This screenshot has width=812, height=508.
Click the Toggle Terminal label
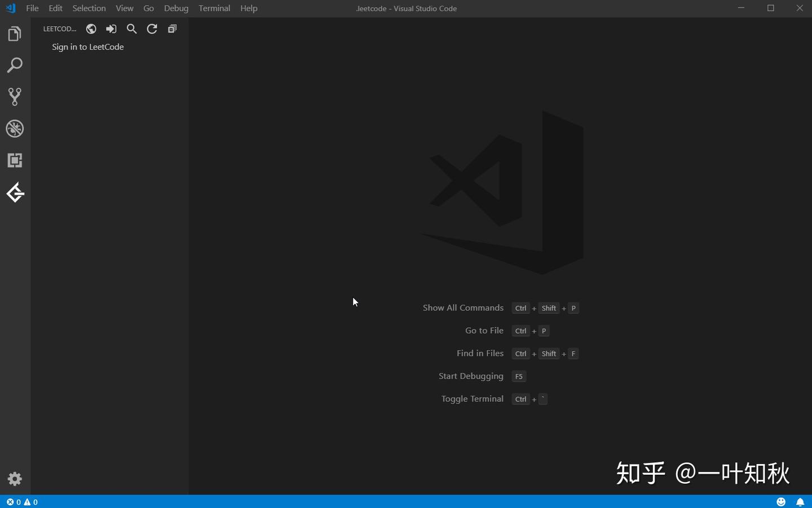[x=473, y=399]
